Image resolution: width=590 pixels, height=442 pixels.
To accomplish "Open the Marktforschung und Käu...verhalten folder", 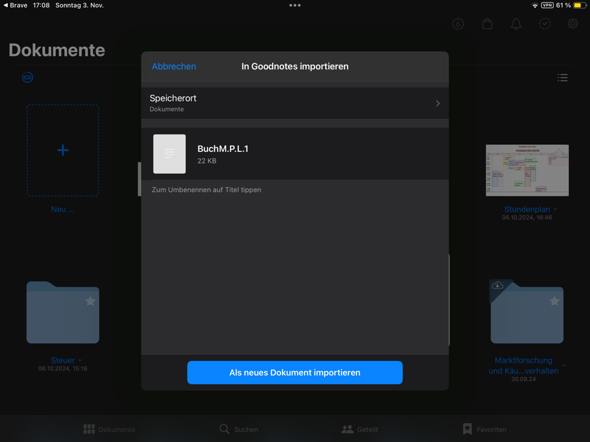I will (527, 312).
